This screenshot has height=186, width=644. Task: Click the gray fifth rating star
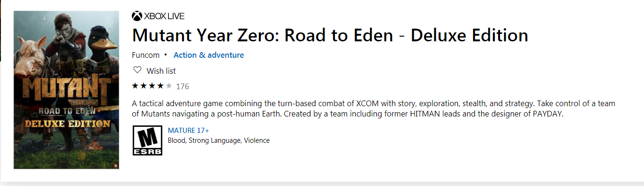(x=169, y=86)
